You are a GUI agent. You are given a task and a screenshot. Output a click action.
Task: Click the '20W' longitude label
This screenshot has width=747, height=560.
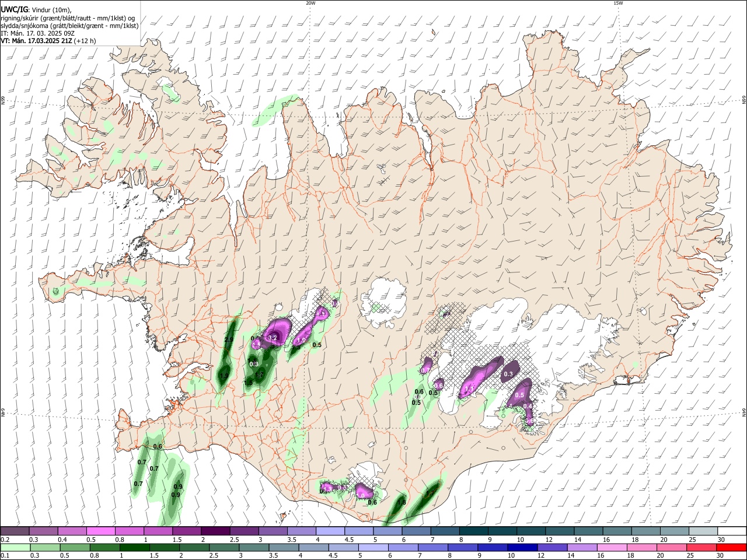pyautogui.click(x=310, y=3)
